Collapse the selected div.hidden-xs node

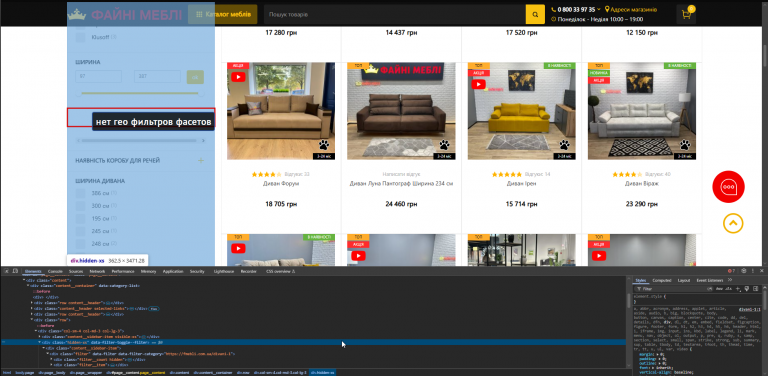pyautogui.click(x=40, y=343)
